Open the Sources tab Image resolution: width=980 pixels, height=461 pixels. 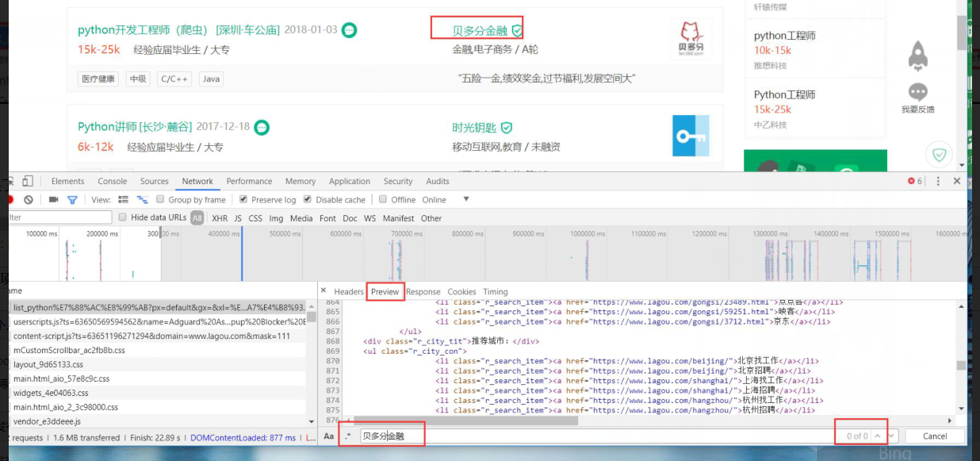click(155, 181)
